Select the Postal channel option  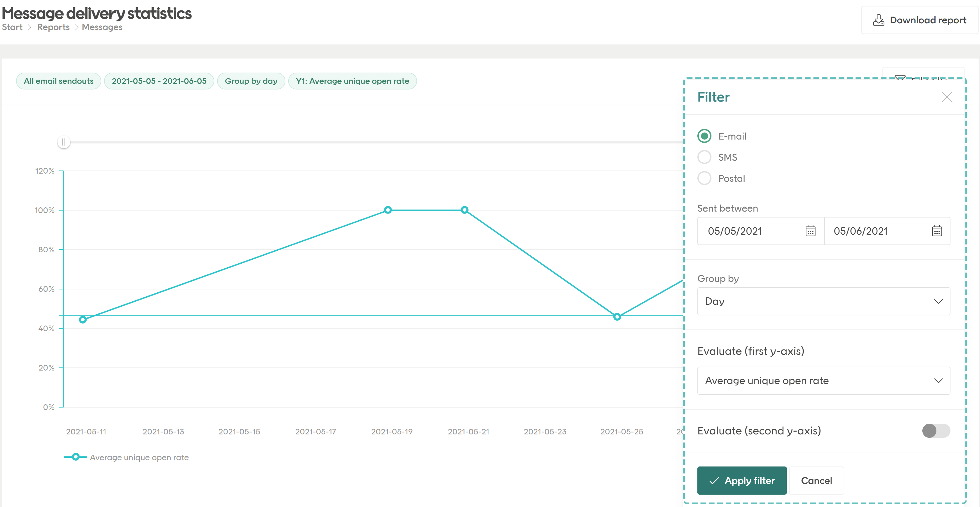tap(704, 178)
